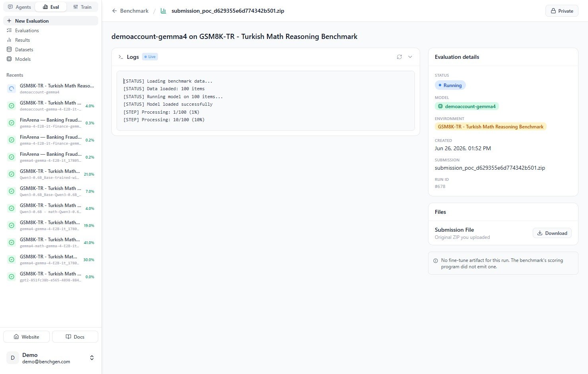Viewport: 588px width, 374px height.
Task: Click the checklist icon beside Evaluations
Action: [9, 30]
